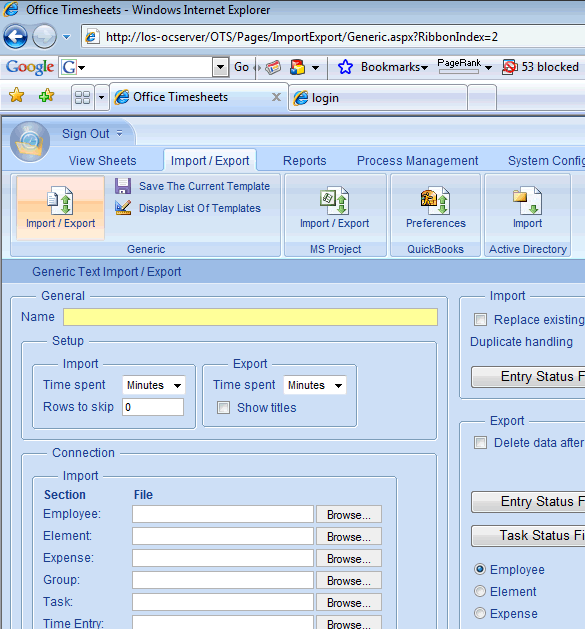The image size is (585, 629).
Task: Click the yellow Name input field
Action: pos(250,317)
